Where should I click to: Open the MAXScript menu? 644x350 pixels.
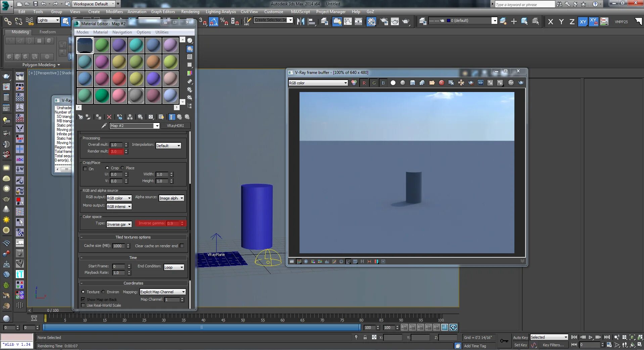click(x=301, y=12)
